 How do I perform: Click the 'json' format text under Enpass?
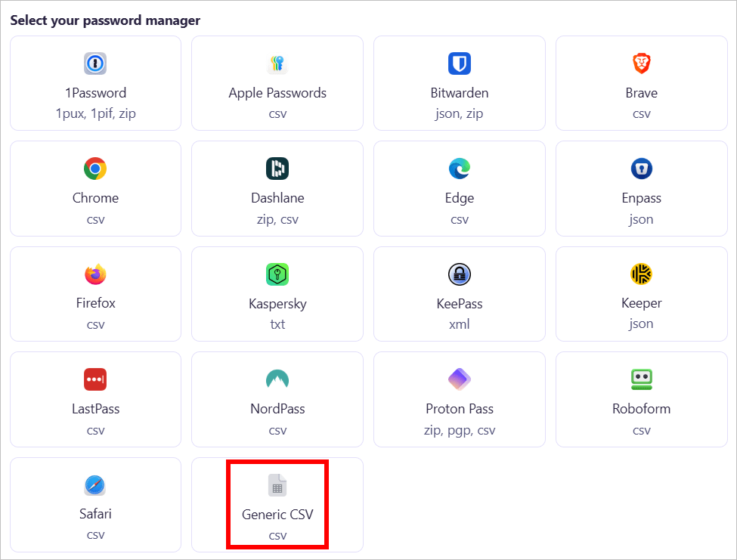641,219
